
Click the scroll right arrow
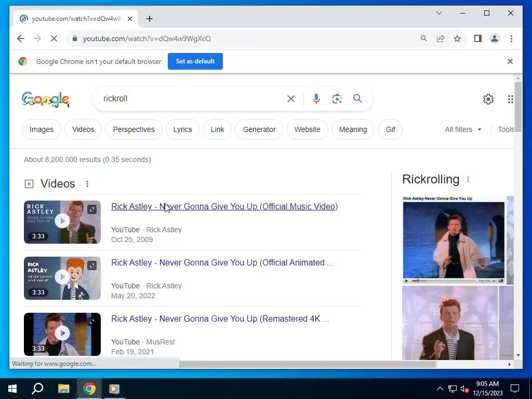509,365
